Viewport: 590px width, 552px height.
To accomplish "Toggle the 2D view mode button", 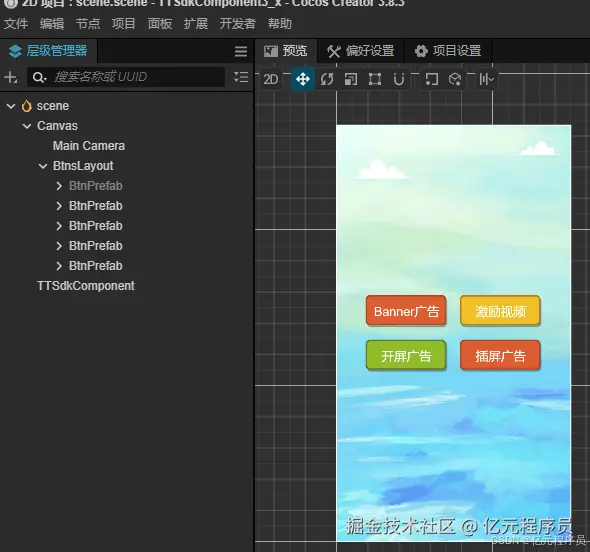I will pyautogui.click(x=271, y=79).
